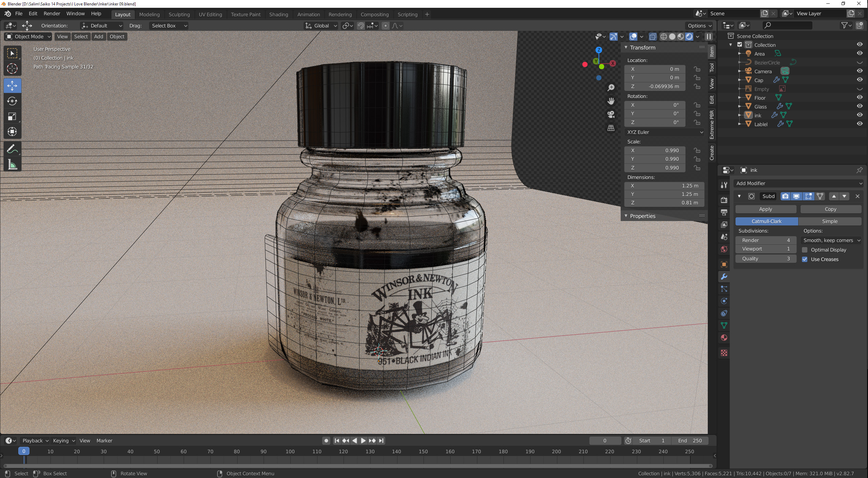
Task: Enable Optimal Display for the modifier
Action: pyautogui.click(x=805, y=250)
